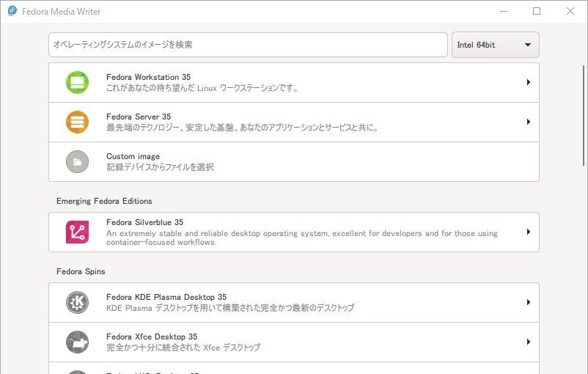The height and width of the screenshot is (374, 588).
Task: Click the pink Fedora Silverblue branch icon
Action: [x=77, y=232]
